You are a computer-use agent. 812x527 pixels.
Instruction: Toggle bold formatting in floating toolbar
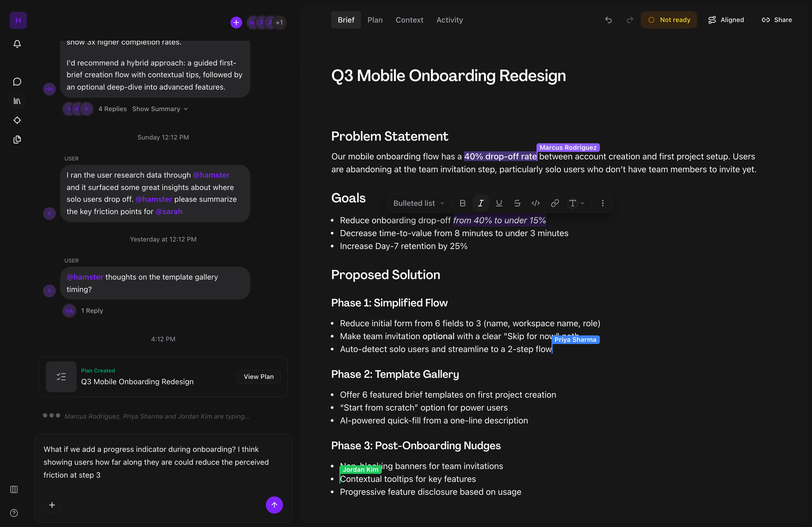pyautogui.click(x=463, y=203)
